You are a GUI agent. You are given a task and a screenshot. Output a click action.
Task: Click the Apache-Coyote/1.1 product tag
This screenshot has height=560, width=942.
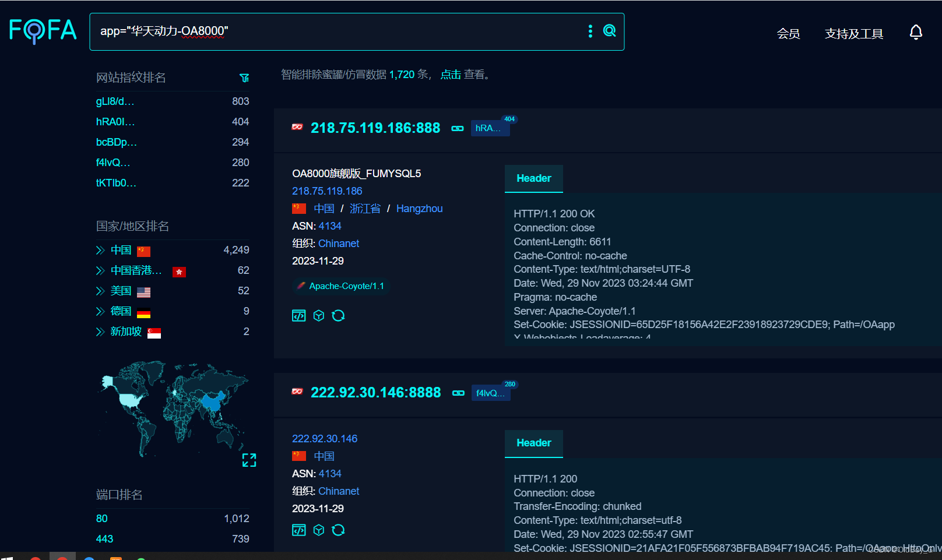coord(340,286)
